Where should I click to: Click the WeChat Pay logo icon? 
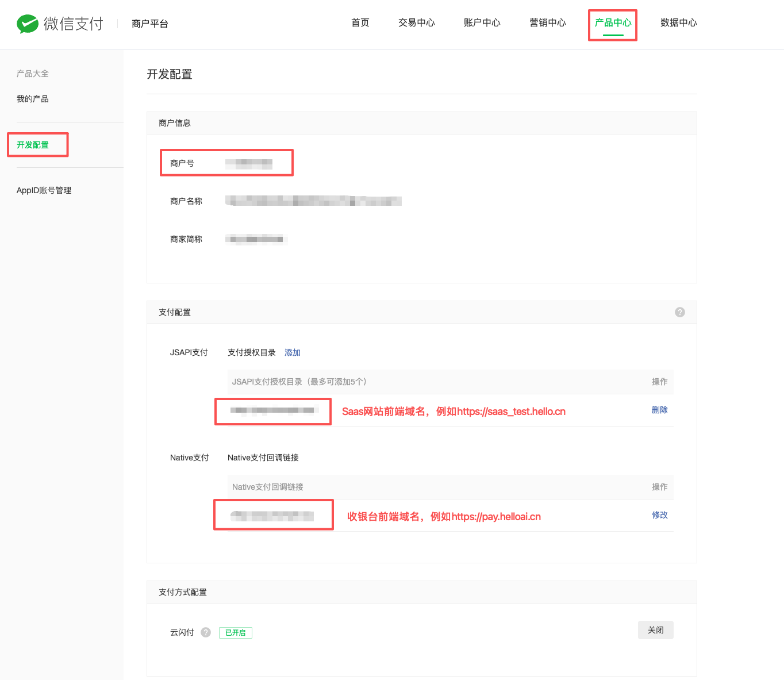[x=27, y=24]
